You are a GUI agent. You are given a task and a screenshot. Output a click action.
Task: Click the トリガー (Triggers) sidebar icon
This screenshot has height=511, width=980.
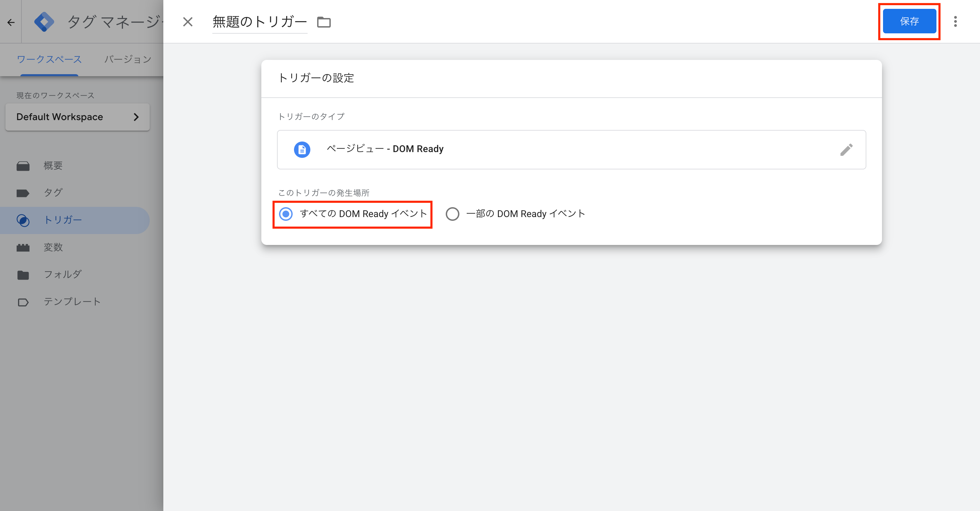pyautogui.click(x=23, y=220)
